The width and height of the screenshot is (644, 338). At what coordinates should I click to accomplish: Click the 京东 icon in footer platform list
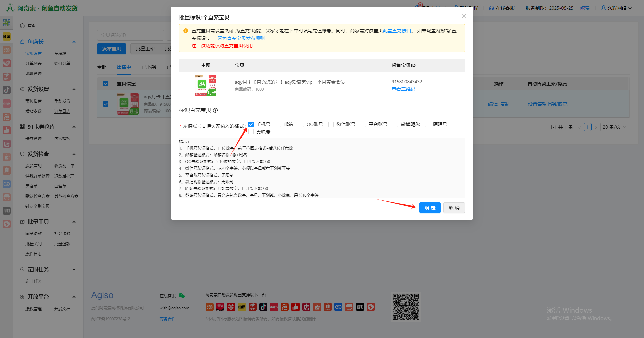253,307
